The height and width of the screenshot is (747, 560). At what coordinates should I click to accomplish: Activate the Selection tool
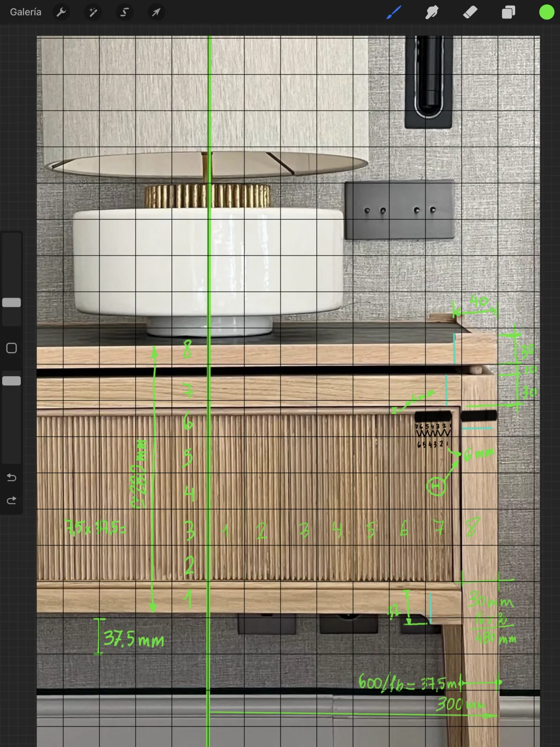point(125,12)
